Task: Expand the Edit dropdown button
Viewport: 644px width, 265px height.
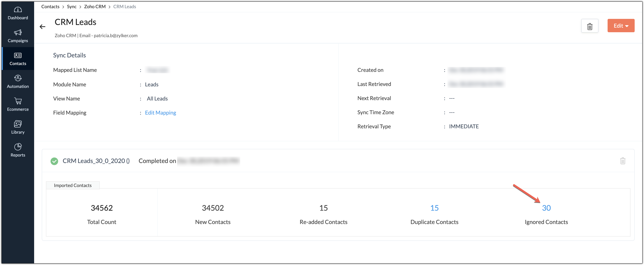Action: 621,26
